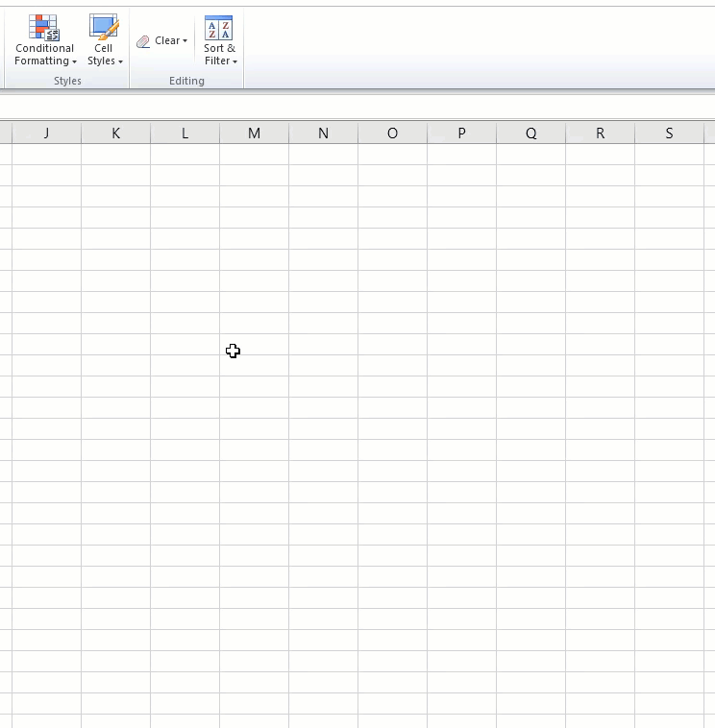Select column Q by clicking its header
The width and height of the screenshot is (715, 728).
pyautogui.click(x=530, y=133)
